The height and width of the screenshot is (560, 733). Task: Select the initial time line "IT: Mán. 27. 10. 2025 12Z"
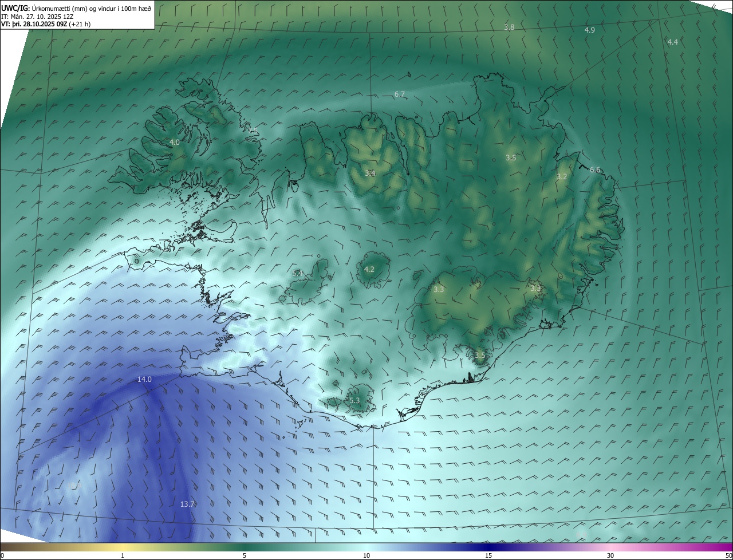pos(37,17)
